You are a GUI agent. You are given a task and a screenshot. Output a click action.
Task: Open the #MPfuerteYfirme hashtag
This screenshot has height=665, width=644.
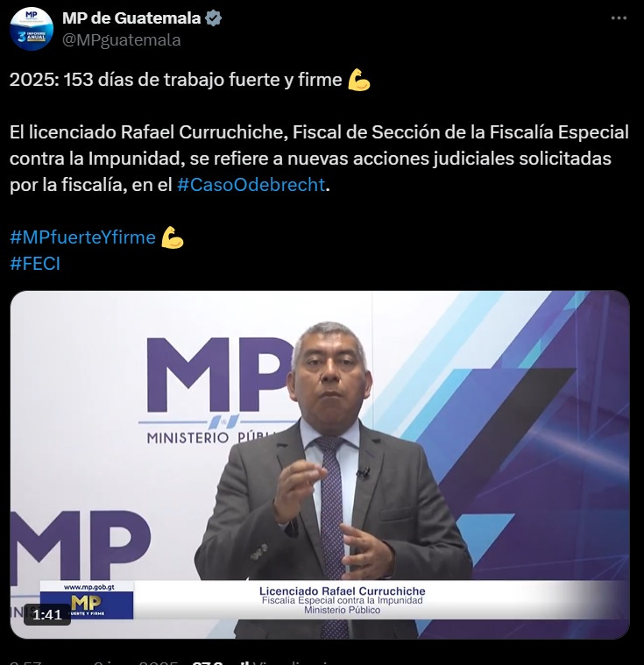(82, 237)
